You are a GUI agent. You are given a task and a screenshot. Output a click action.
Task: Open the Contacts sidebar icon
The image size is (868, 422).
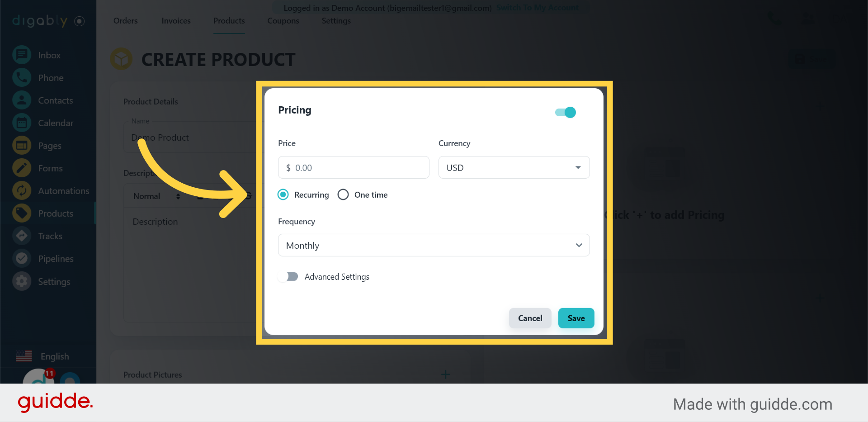[22, 100]
